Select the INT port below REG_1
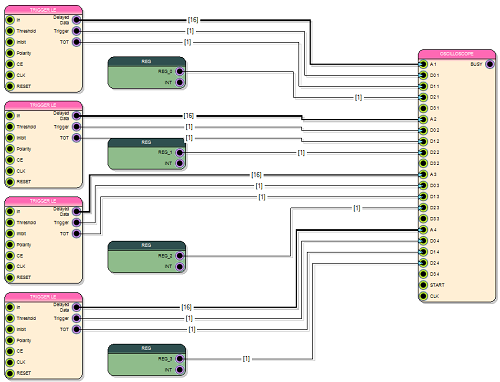The width and height of the screenshot is (500, 382). pos(180,163)
